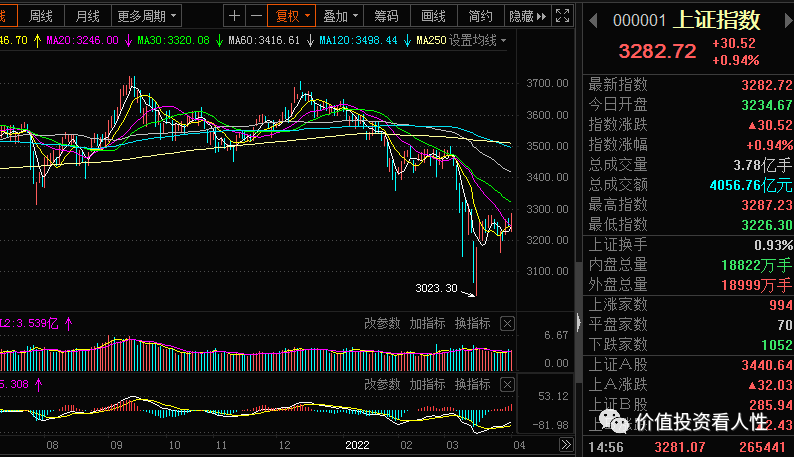Image resolution: width=794 pixels, height=457 pixels.
Task: Open 复权 dropdown
Action: [292, 16]
